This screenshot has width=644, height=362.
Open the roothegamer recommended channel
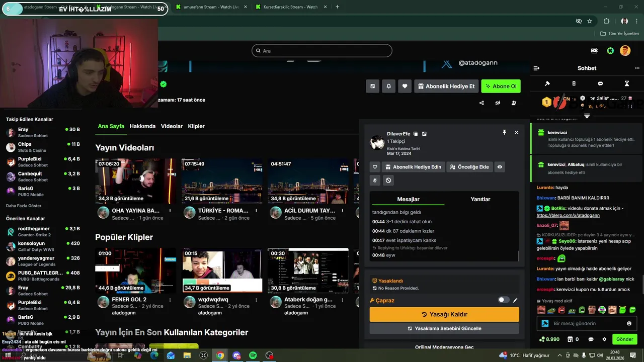pos(43,232)
